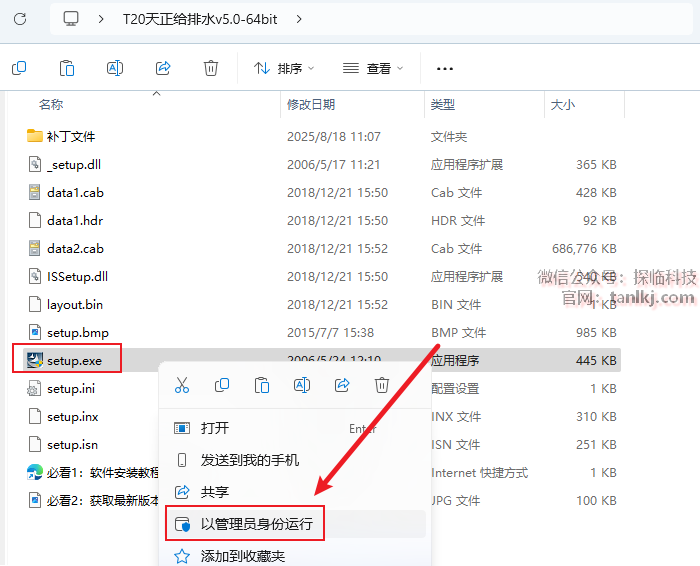Click 686,776 KB size of data2.cab
This screenshot has width=700, height=566.
tap(584, 249)
